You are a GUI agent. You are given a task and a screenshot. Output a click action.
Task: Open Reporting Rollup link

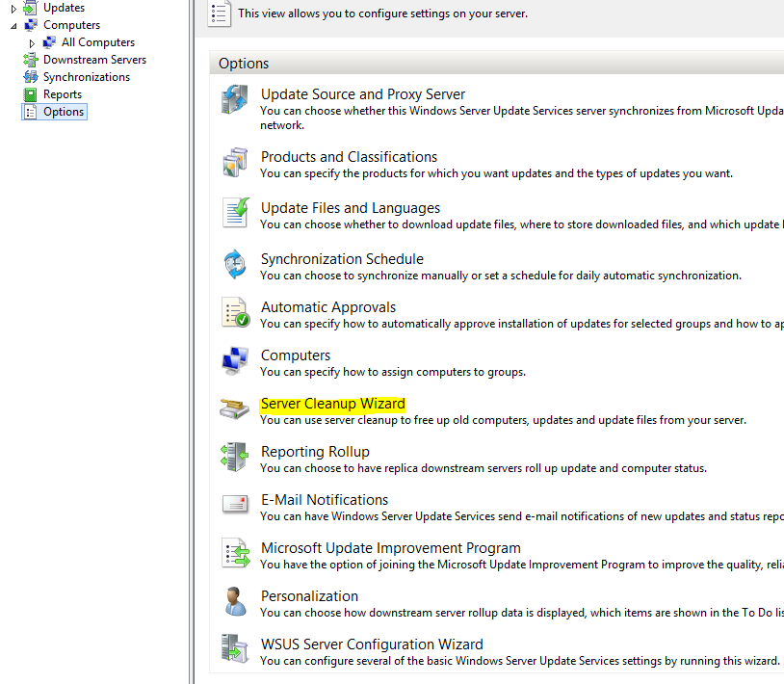[x=315, y=452]
